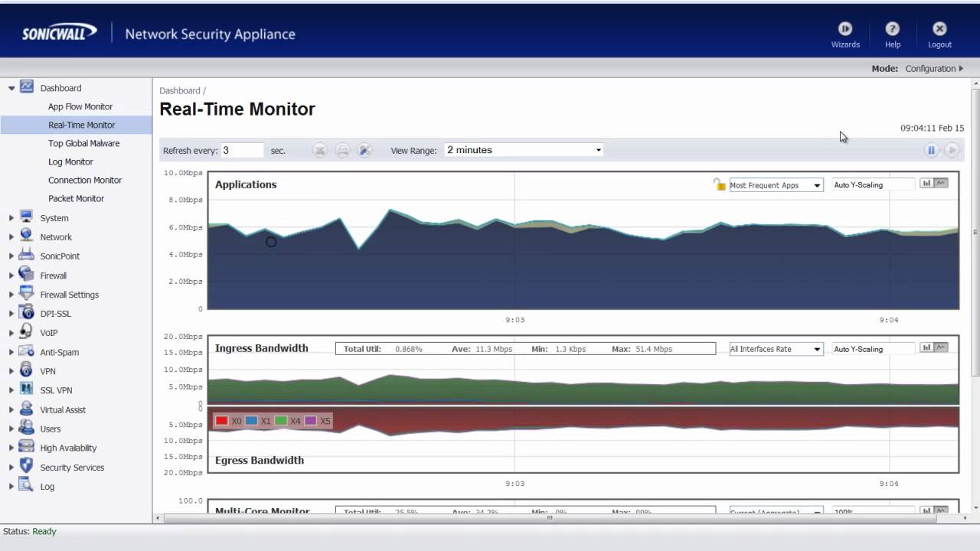Click the VPN icon in sidebar
This screenshot has height=551, width=980.
click(x=27, y=370)
